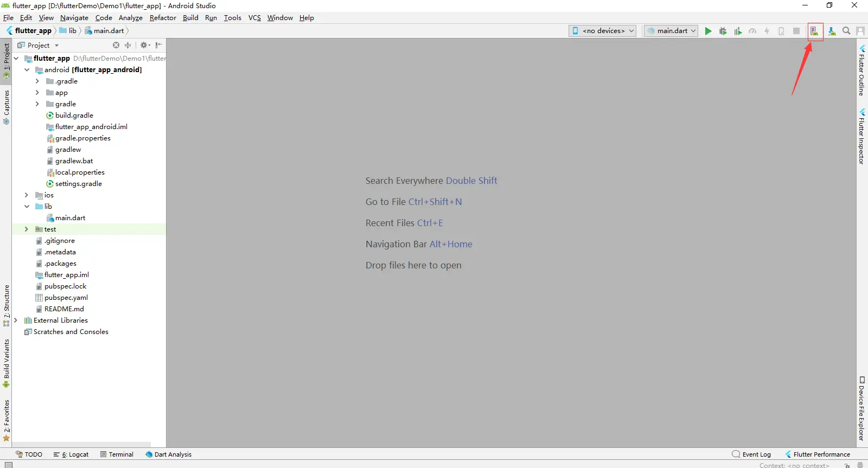Run with coverage icon in toolbar
The height and width of the screenshot is (468, 868).
pos(738,31)
